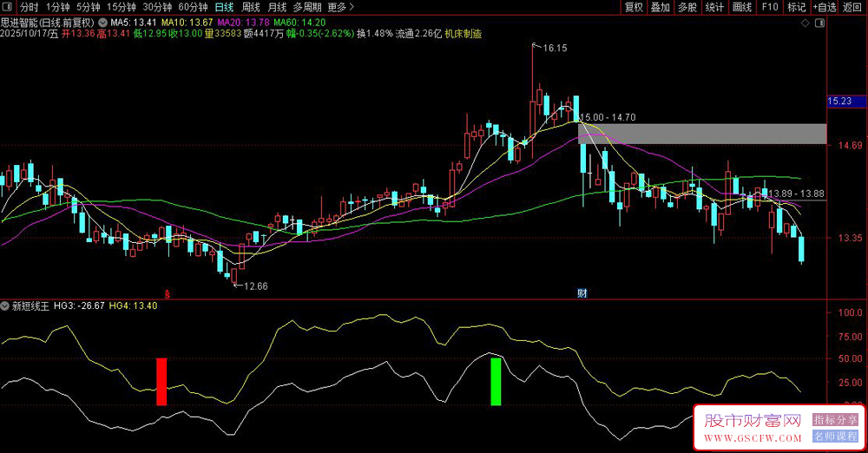Click the 复权 button
868x453 pixels.
click(635, 7)
